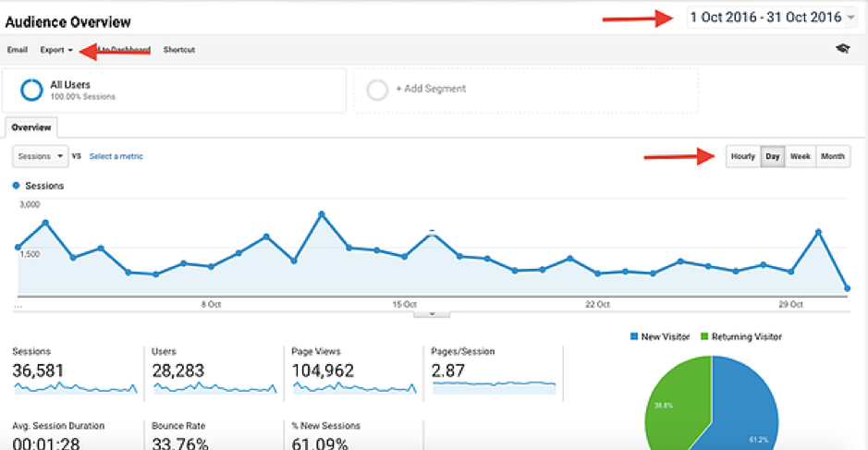Click the Users 28,283 metric
The width and height of the screenshot is (868, 450).
pos(178,371)
